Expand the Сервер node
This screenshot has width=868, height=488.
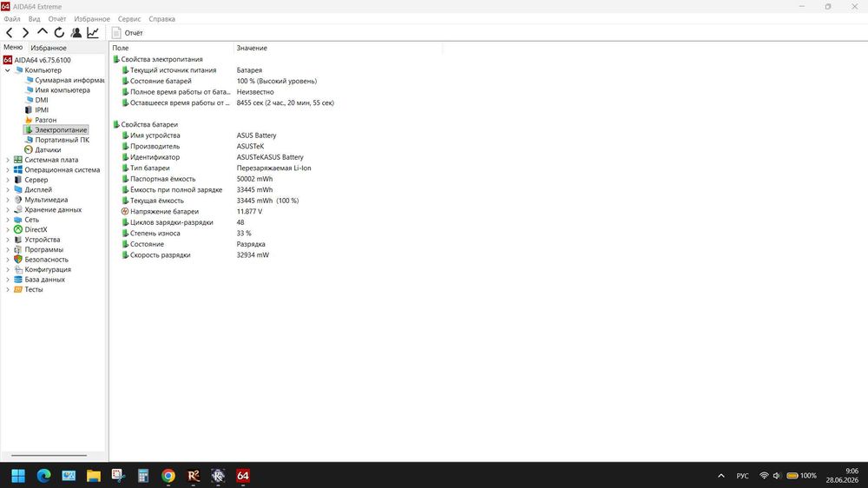(x=7, y=180)
